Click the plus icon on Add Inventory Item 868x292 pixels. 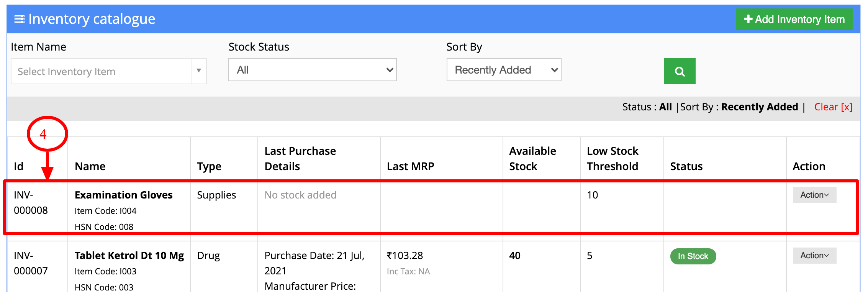[x=748, y=19]
